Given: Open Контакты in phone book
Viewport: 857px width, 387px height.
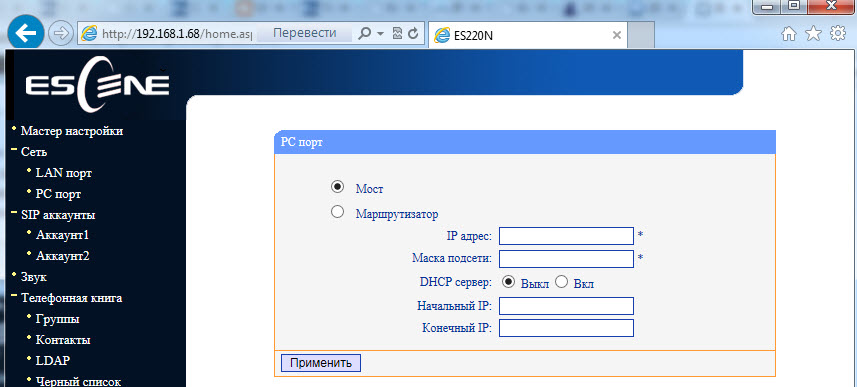Looking at the screenshot, I should 63,340.
